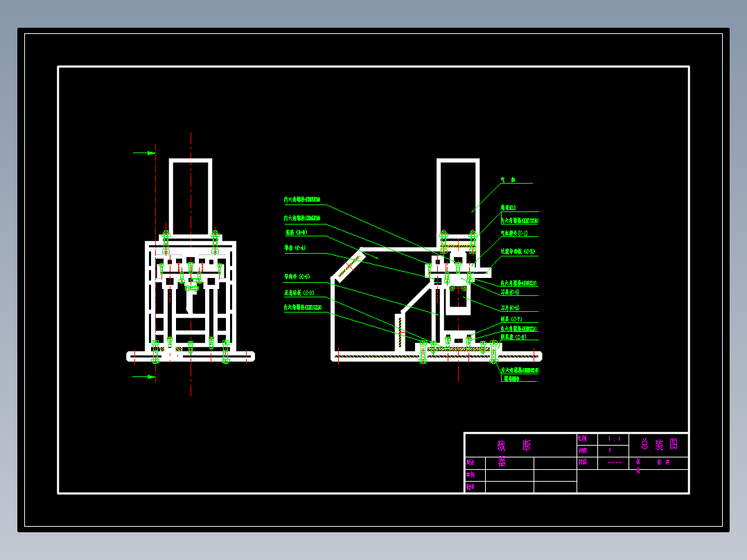
Task: Click the material value '----' cell
Action: point(614,463)
